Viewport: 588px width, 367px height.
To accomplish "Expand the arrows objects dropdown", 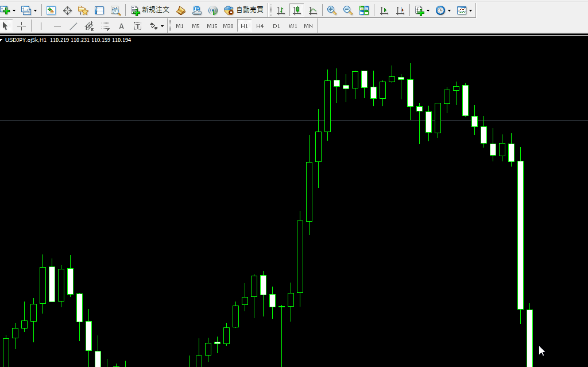I will (162, 26).
